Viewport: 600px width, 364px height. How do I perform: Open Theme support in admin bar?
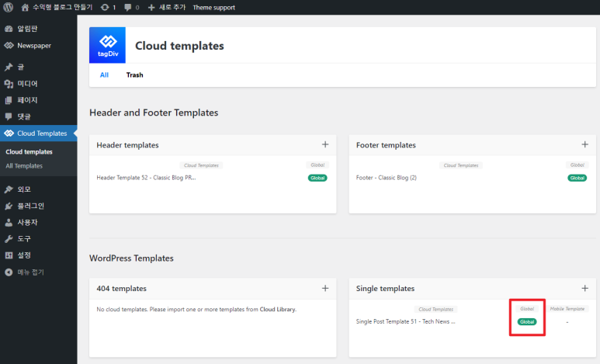(x=214, y=7)
